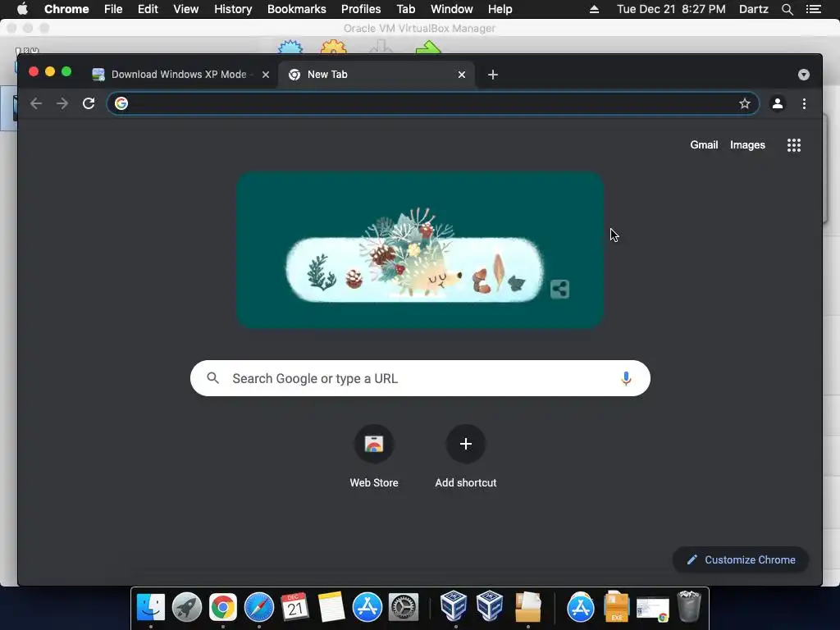Bookmark this tab with the star icon
The image size is (840, 630).
[x=745, y=103]
